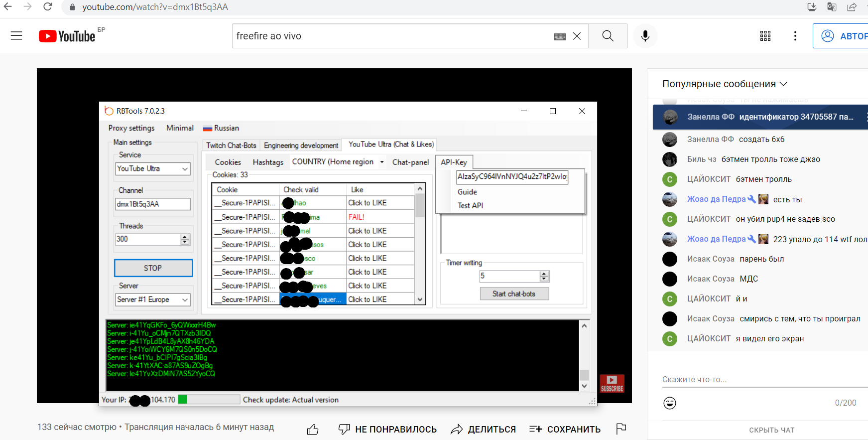Reload the browser page

pos(48,7)
